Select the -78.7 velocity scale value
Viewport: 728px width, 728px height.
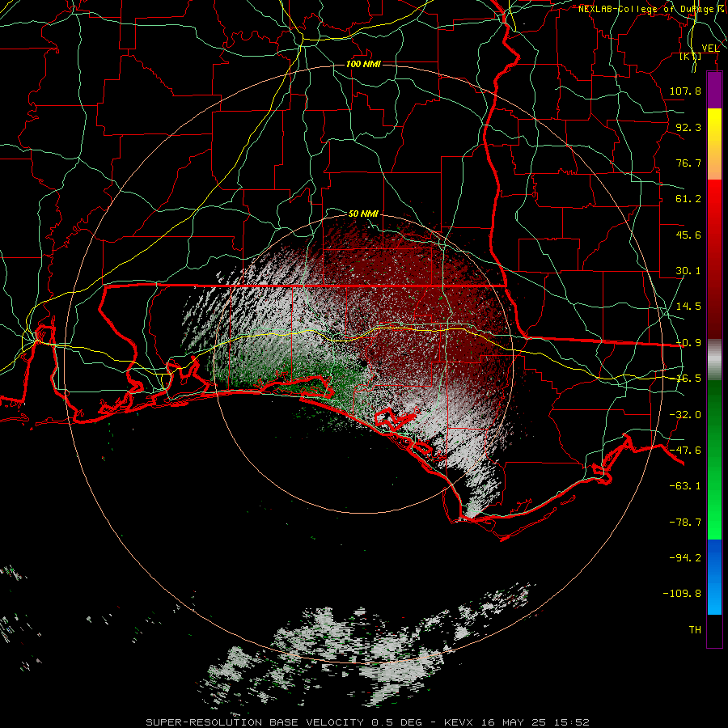[685, 523]
